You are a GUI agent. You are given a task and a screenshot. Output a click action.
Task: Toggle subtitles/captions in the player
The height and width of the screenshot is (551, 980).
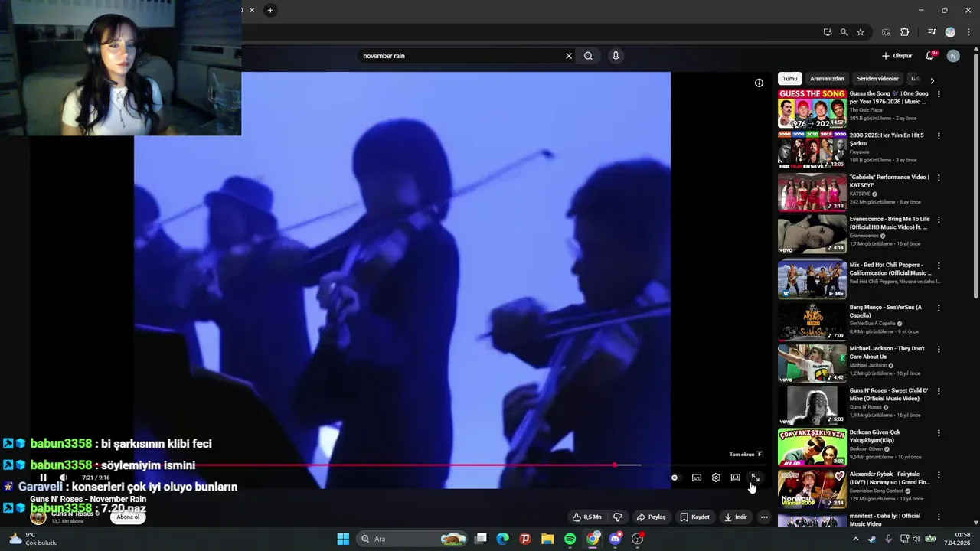coord(697,478)
